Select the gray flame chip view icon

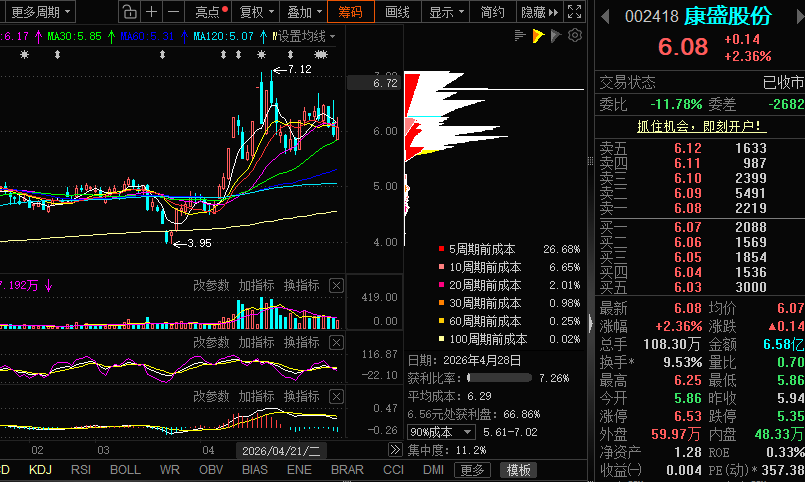(556, 35)
